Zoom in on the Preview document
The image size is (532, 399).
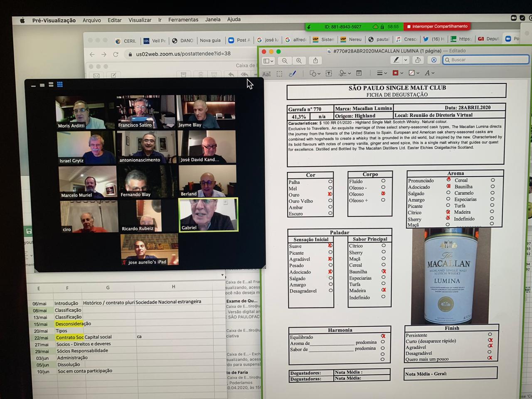pos(299,61)
